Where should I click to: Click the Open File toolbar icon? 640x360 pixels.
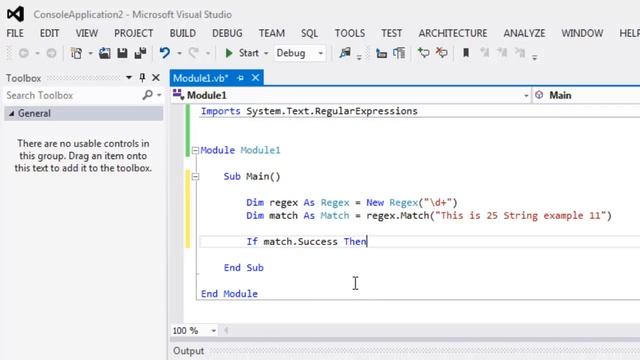(104, 53)
